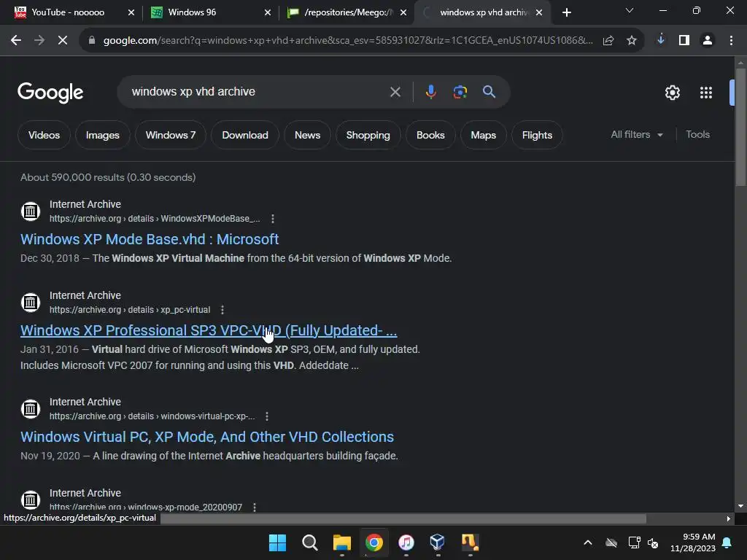Open options for the WindowsXPModeBase result
The width and height of the screenshot is (747, 560).
pyautogui.click(x=273, y=219)
